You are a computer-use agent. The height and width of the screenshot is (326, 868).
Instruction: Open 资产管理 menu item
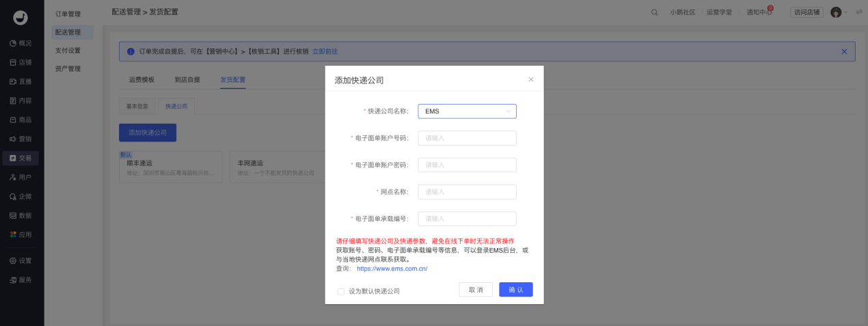pos(68,69)
